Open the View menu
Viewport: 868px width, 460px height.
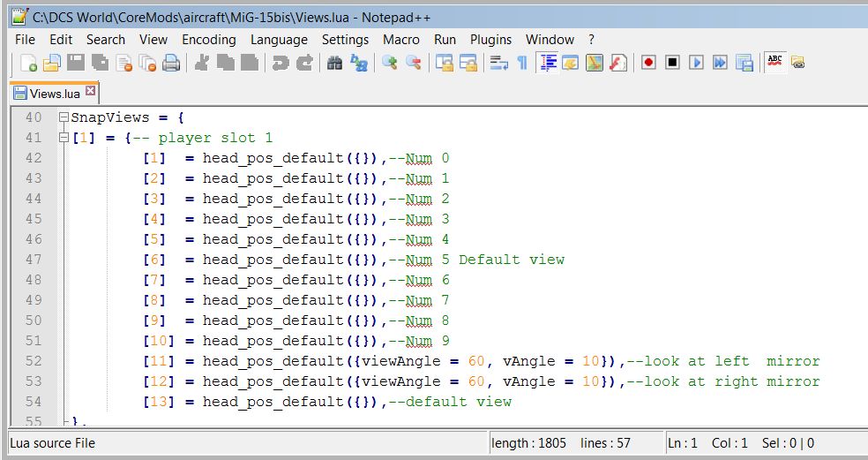click(153, 40)
